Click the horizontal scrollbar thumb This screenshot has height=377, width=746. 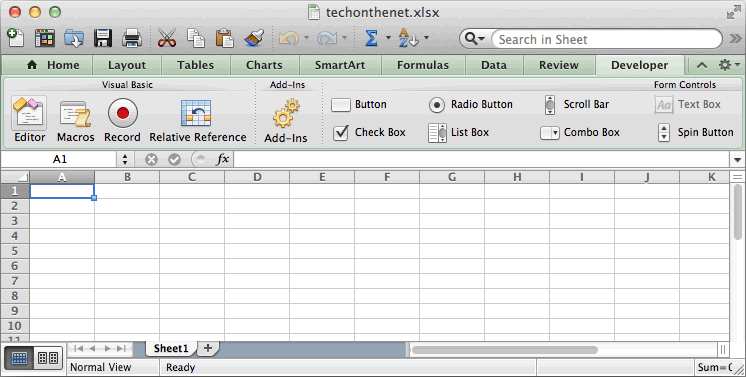tap(504, 350)
